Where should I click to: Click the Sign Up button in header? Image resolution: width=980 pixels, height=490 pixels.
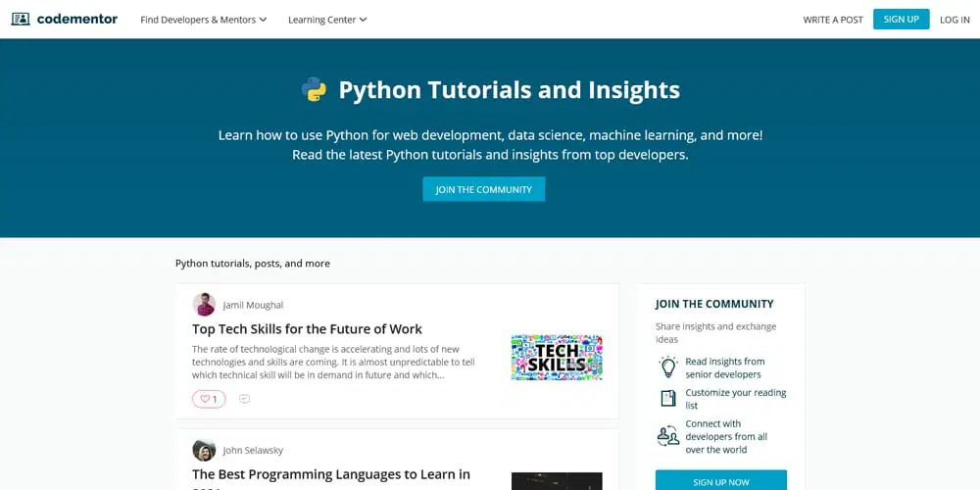pos(902,19)
